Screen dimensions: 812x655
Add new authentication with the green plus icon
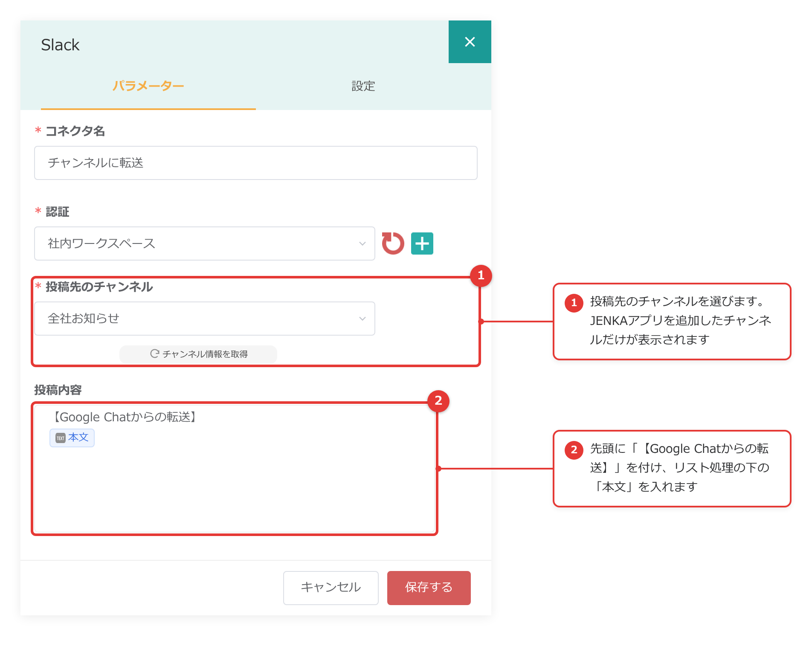pyautogui.click(x=422, y=243)
